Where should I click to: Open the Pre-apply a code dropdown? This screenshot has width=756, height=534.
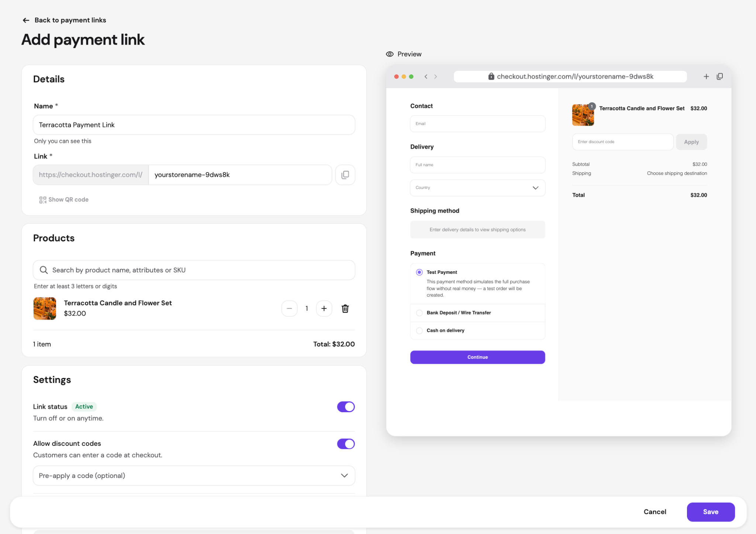194,476
